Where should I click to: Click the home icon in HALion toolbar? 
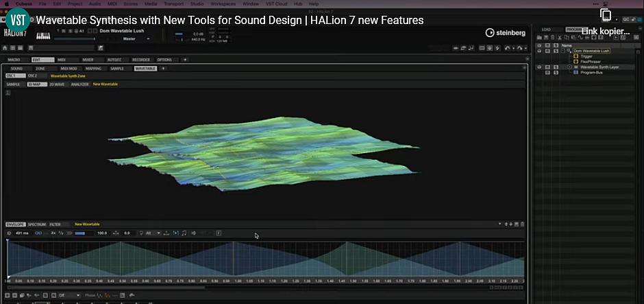[5, 48]
